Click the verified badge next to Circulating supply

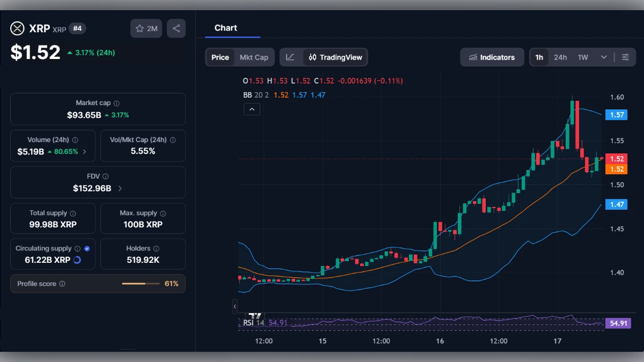pyautogui.click(x=87, y=248)
